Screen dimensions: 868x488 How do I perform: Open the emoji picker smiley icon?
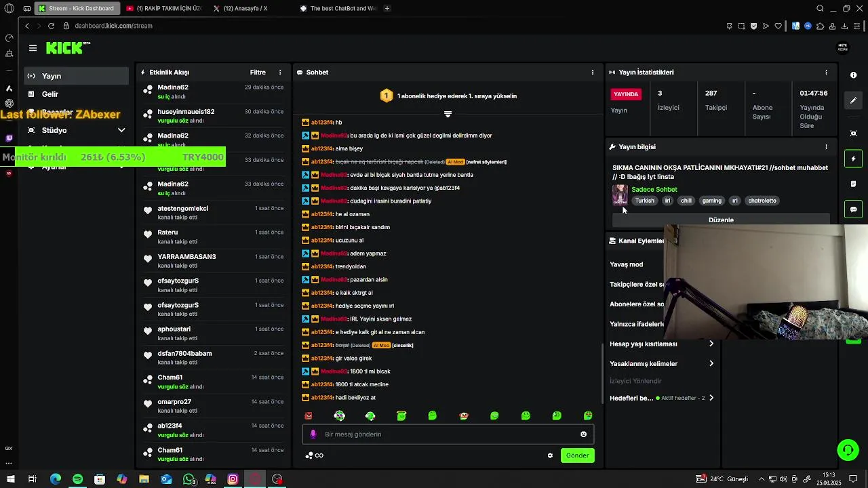[583, 434]
